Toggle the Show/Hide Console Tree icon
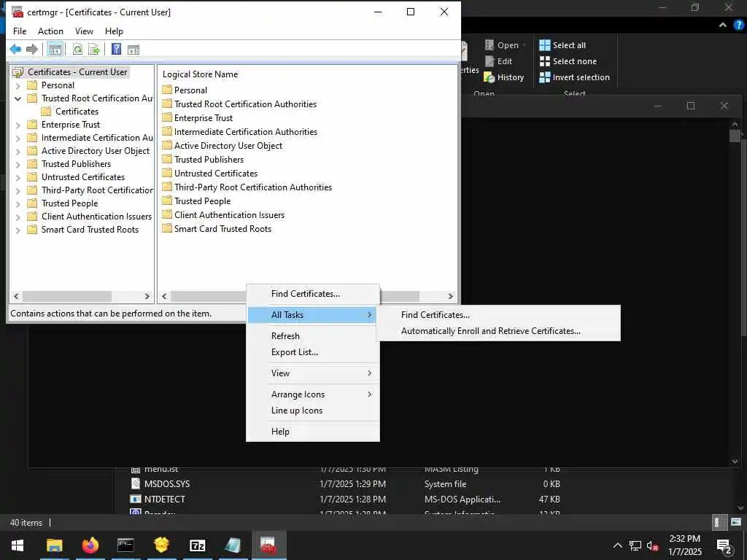747x560 pixels. coord(55,49)
